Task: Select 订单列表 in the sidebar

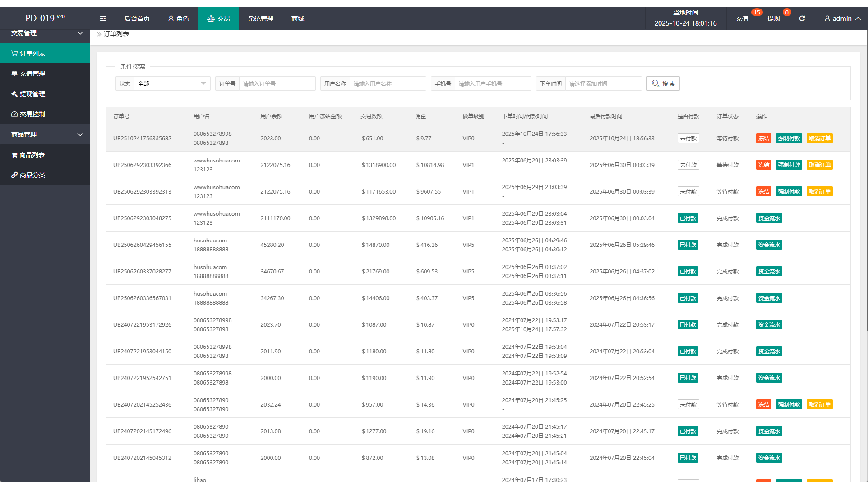Action: coord(32,53)
